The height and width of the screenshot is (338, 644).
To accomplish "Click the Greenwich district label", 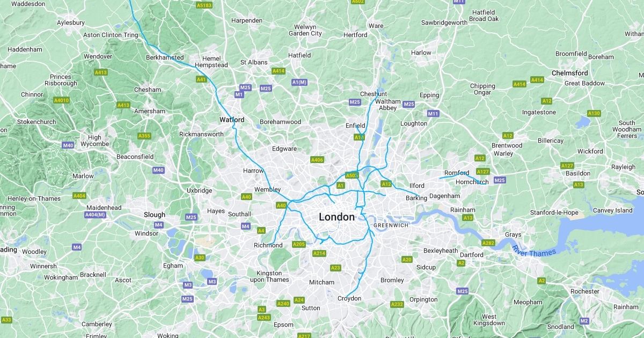I will coord(391,225).
